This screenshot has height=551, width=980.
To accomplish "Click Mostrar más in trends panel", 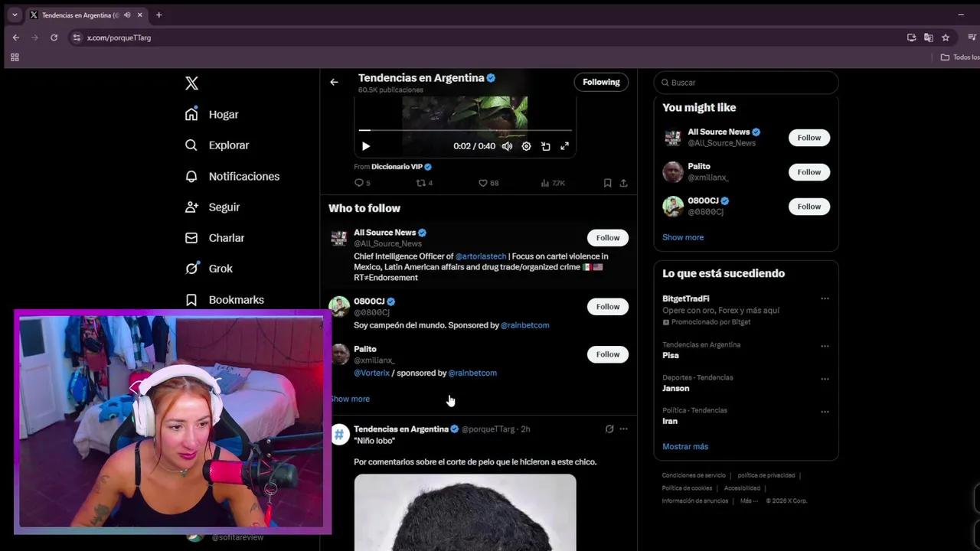I will pyautogui.click(x=685, y=447).
